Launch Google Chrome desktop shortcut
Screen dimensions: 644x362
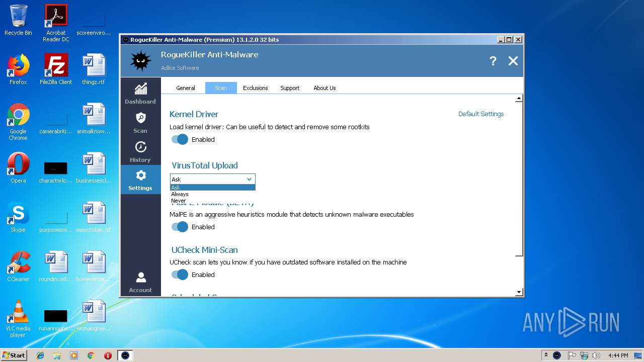click(x=18, y=122)
